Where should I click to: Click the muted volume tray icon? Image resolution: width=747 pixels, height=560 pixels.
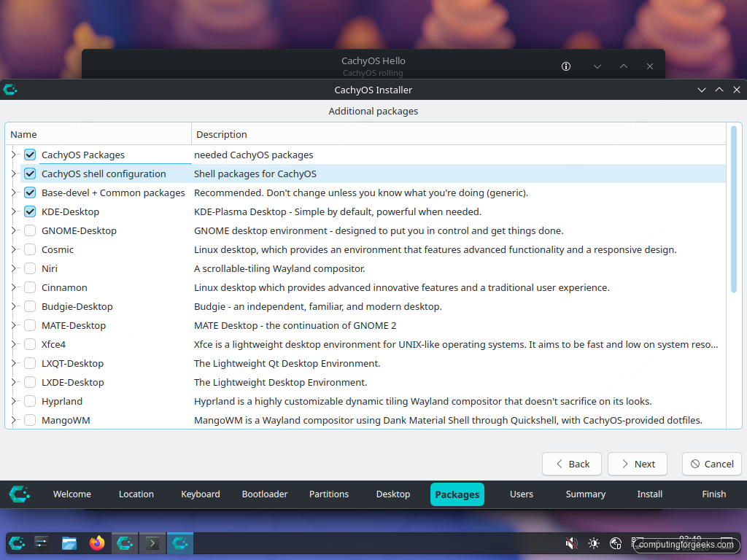pyautogui.click(x=571, y=543)
